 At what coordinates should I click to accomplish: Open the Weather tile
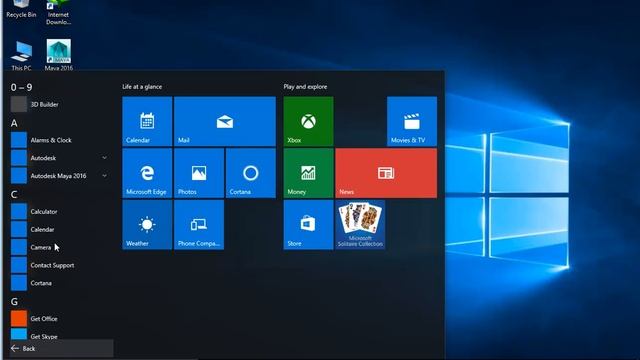tap(147, 224)
